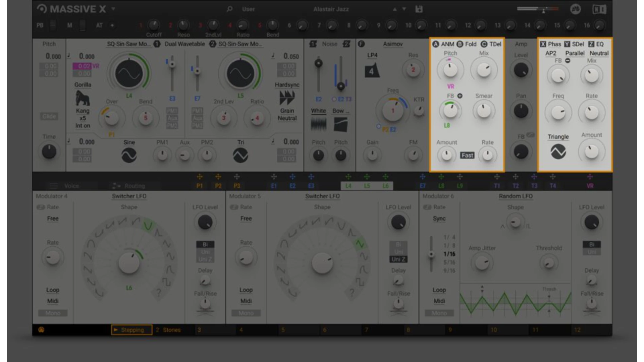Image resolution: width=644 pixels, height=362 pixels.
Task: Click the Massive X logo icon
Action: [42, 9]
